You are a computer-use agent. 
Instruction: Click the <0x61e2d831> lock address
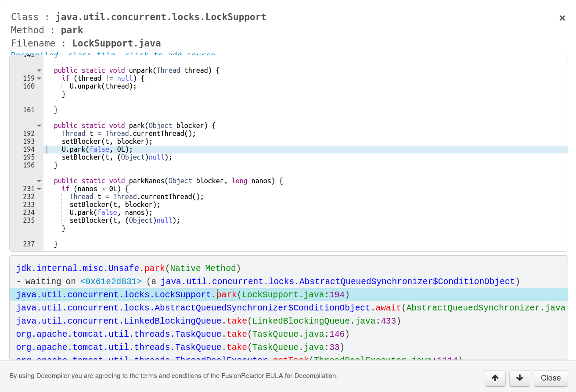click(111, 282)
